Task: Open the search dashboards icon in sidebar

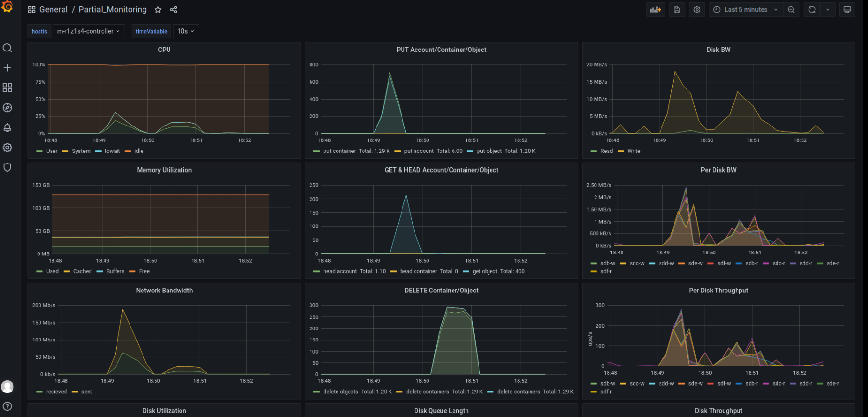Action: 7,48
